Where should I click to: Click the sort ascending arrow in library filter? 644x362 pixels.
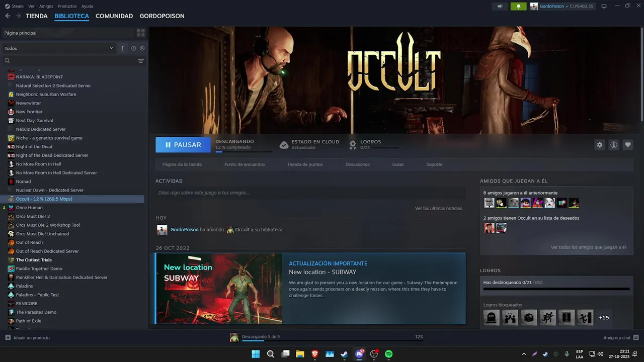122,48
